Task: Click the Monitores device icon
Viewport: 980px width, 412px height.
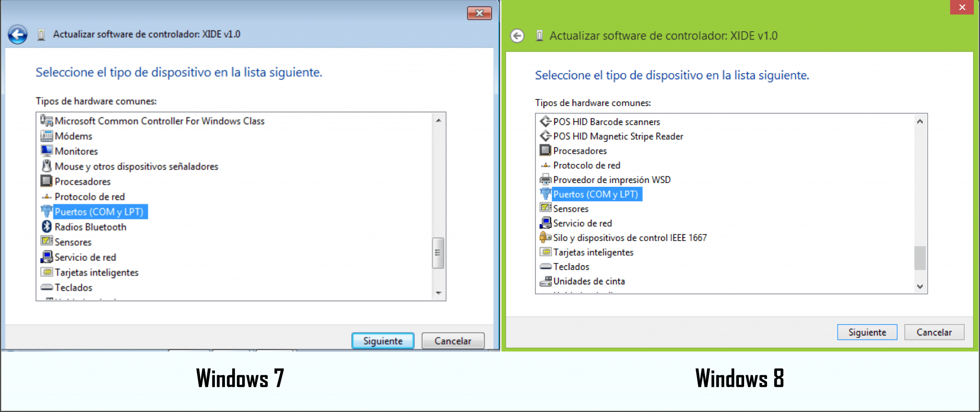Action: click(x=46, y=151)
